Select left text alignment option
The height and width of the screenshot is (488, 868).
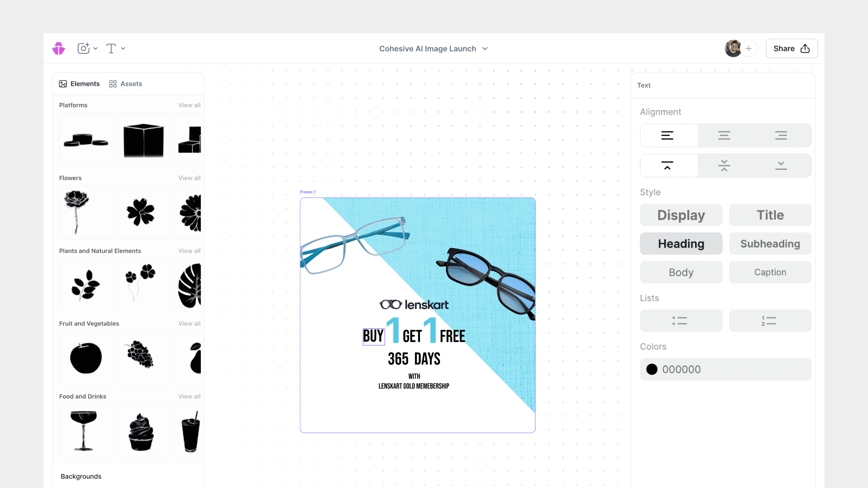668,136
